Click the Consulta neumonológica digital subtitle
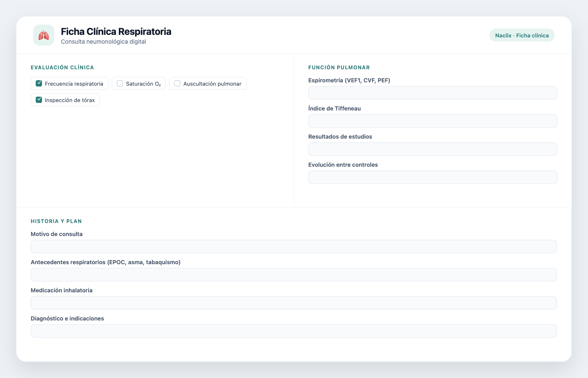Image resolution: width=588 pixels, height=378 pixels. 103,42
